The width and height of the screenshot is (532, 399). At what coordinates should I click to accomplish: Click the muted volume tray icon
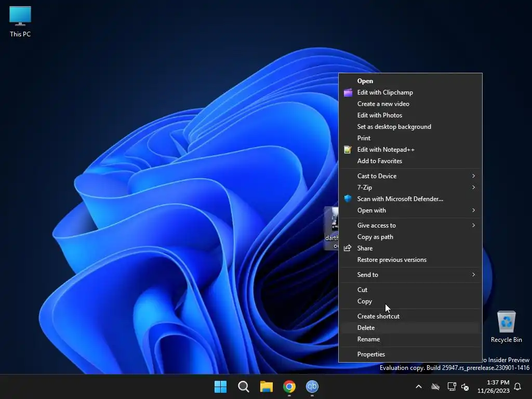pyautogui.click(x=465, y=387)
